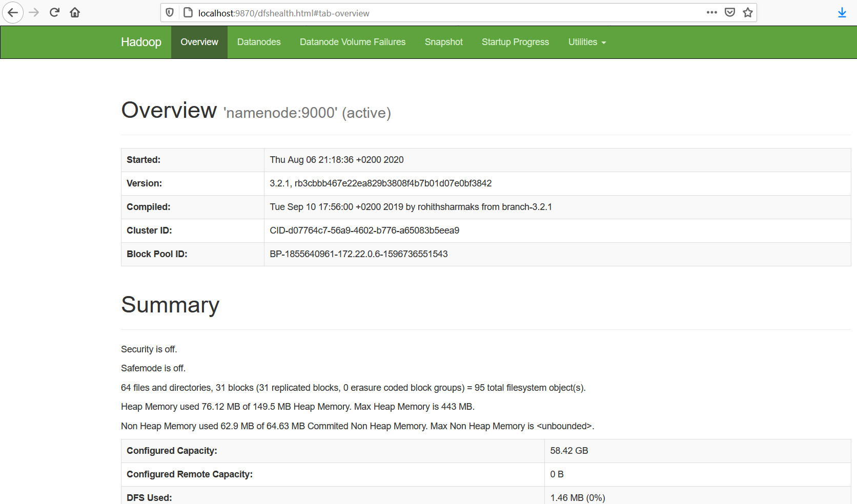This screenshot has height=504, width=857.
Task: Show site information page icon
Action: [188, 13]
